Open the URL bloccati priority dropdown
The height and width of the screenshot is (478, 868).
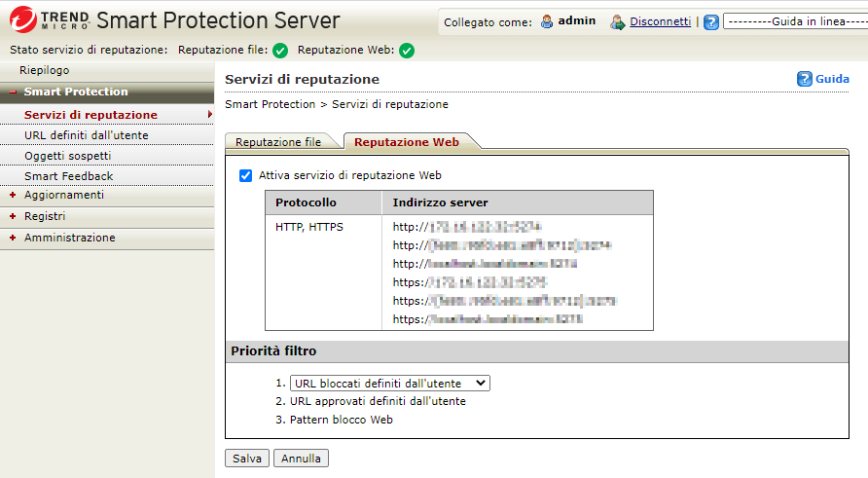point(389,384)
